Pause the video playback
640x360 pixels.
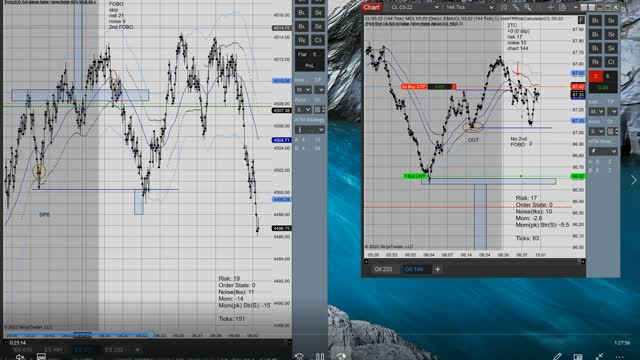point(320,357)
